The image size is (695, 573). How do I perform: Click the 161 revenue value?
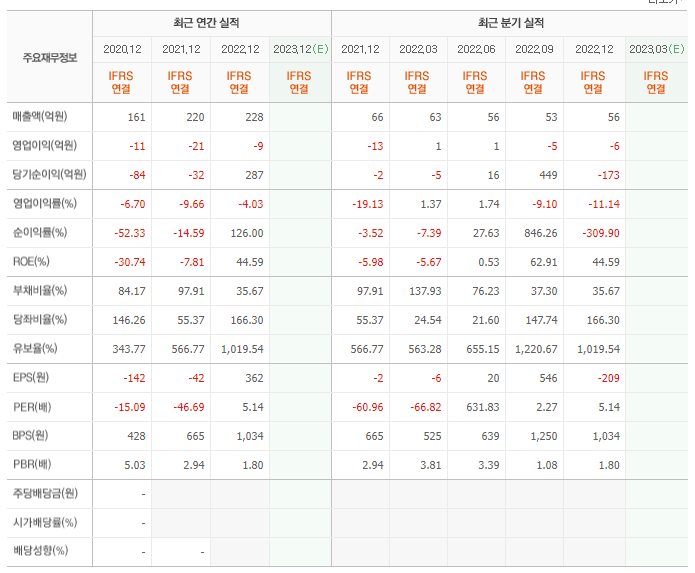(136, 117)
